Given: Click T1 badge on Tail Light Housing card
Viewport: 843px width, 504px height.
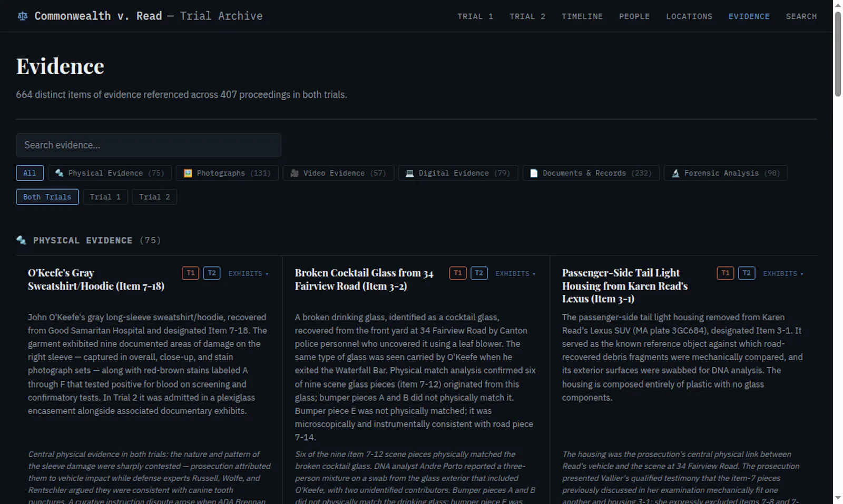Looking at the screenshot, I should pyautogui.click(x=726, y=273).
